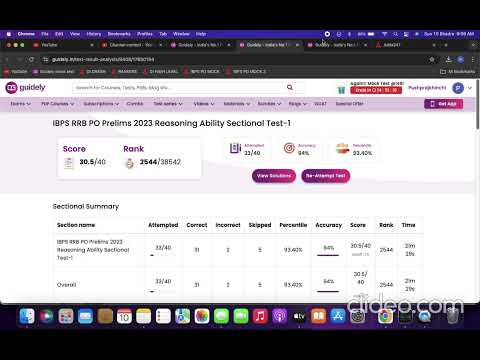Reload the page
The width and height of the screenshot is (480, 360).
(x=31, y=59)
